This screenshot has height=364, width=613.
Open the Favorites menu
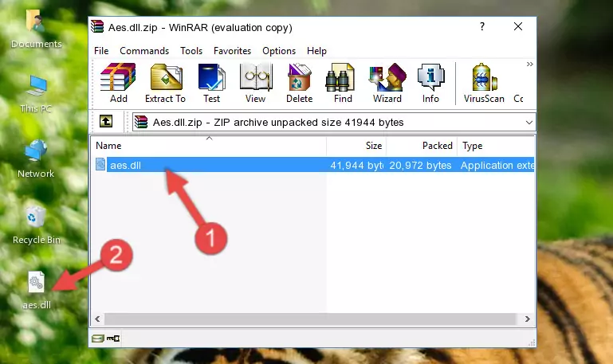pos(232,51)
